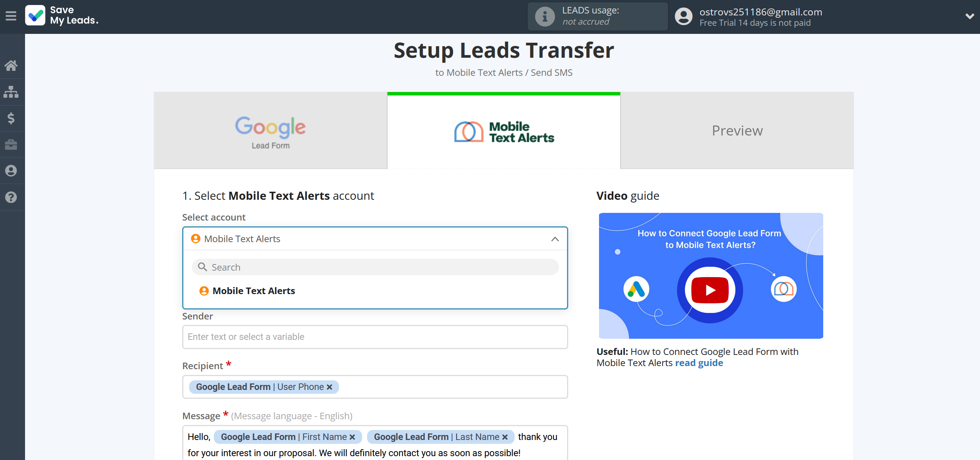
Task: Choose Mobile Text Alerts account option
Action: (375, 291)
